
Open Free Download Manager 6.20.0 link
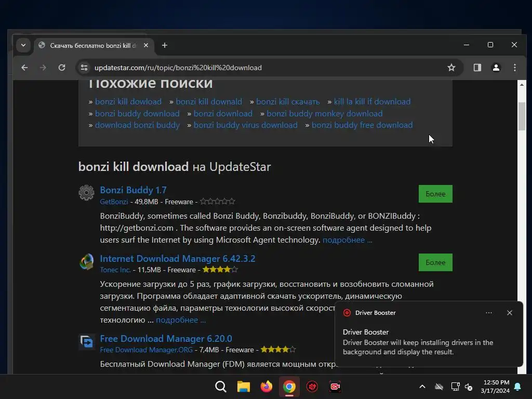point(166,338)
